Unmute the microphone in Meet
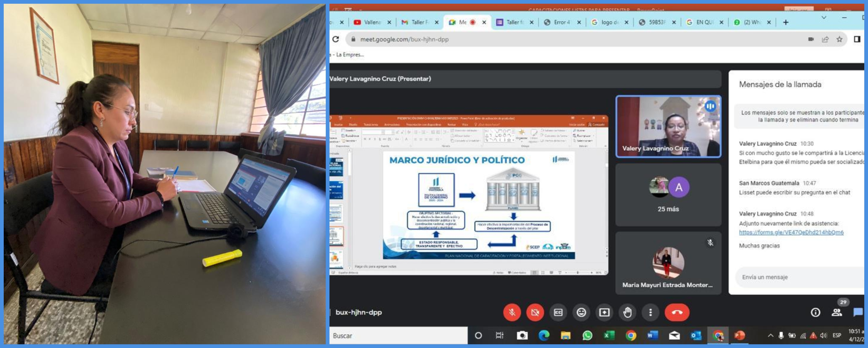This screenshot has height=348, width=868. coord(512,312)
